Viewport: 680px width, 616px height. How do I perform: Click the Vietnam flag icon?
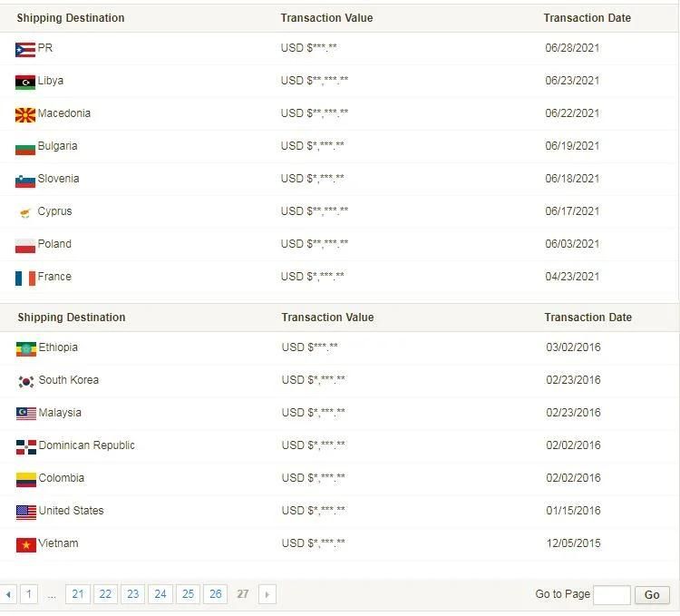26,545
